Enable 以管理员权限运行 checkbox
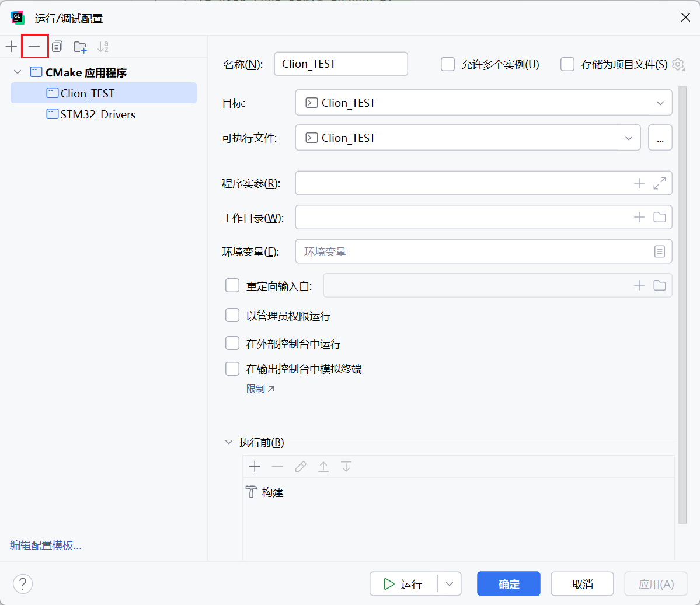Viewport: 700px width, 605px height. click(232, 316)
